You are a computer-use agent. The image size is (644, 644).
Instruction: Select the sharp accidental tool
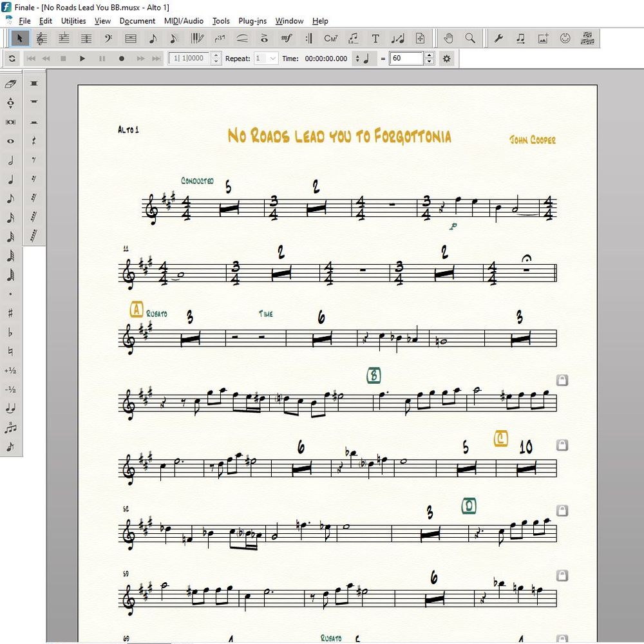(11, 314)
